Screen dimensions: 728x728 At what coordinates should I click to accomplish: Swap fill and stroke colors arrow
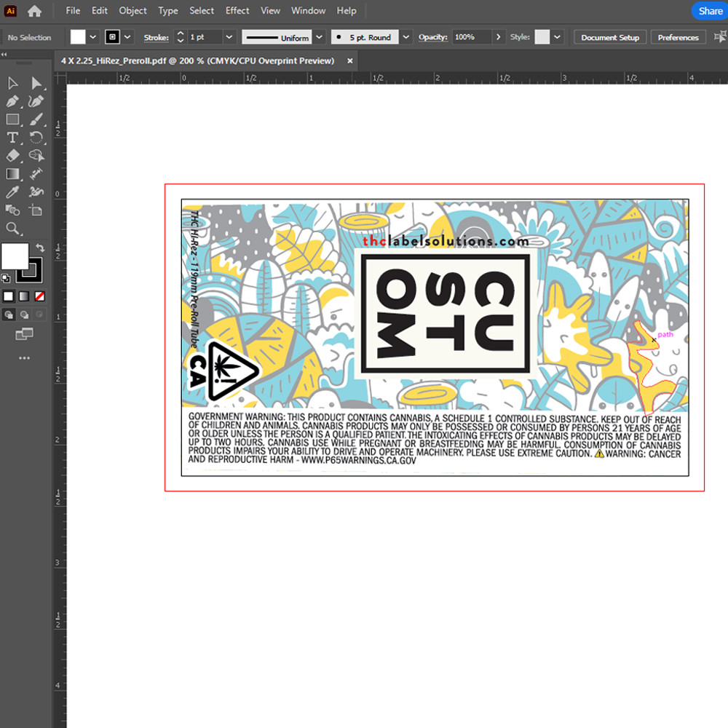click(40, 248)
